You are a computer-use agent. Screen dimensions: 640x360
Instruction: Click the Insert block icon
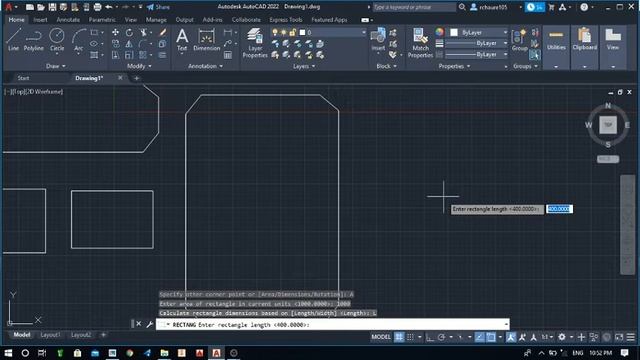click(x=378, y=40)
